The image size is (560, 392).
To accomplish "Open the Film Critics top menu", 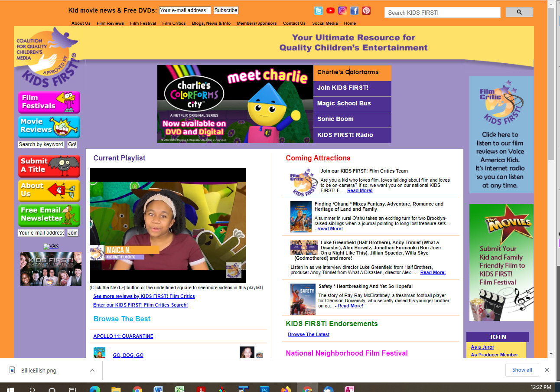I will click(x=174, y=23).
